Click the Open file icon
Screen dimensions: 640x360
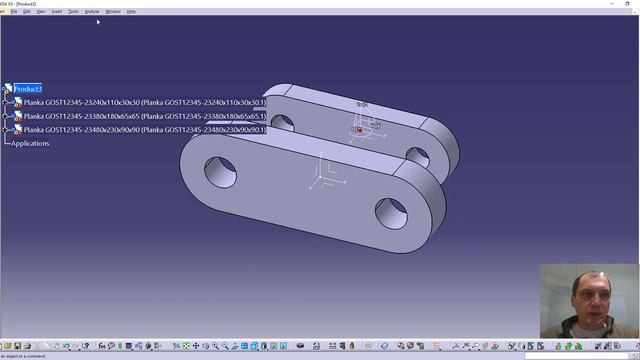point(8,346)
